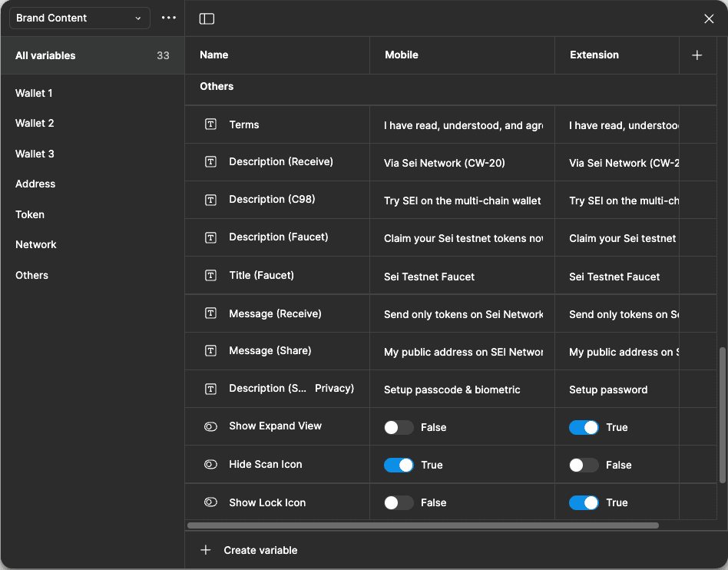The height and width of the screenshot is (570, 728).
Task: Open the Brand Content collection dropdown
Action: [79, 18]
